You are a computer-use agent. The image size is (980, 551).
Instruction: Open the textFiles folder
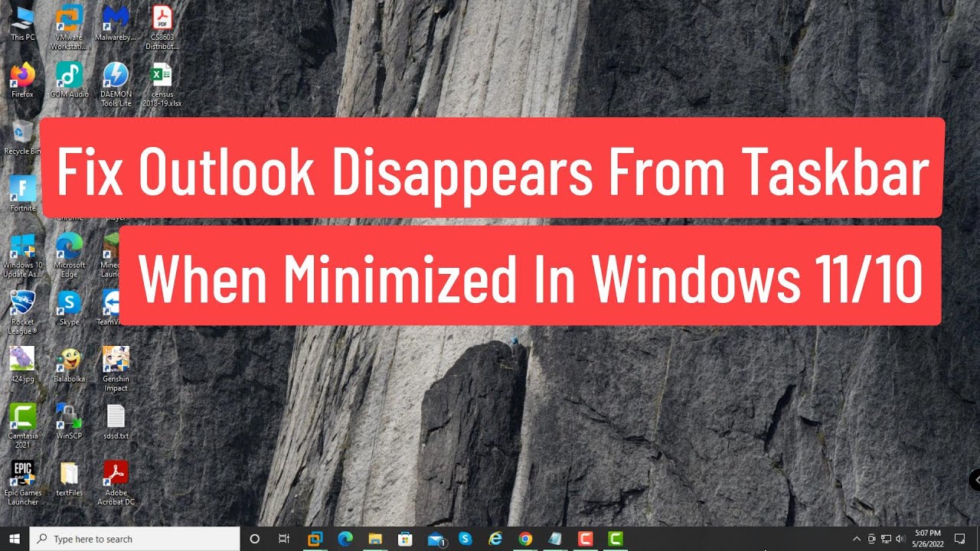tap(70, 478)
